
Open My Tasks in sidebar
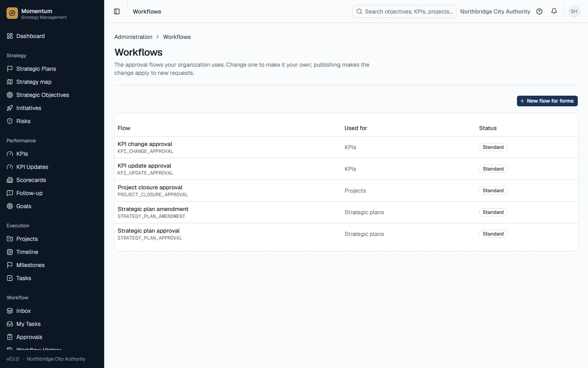(52, 324)
